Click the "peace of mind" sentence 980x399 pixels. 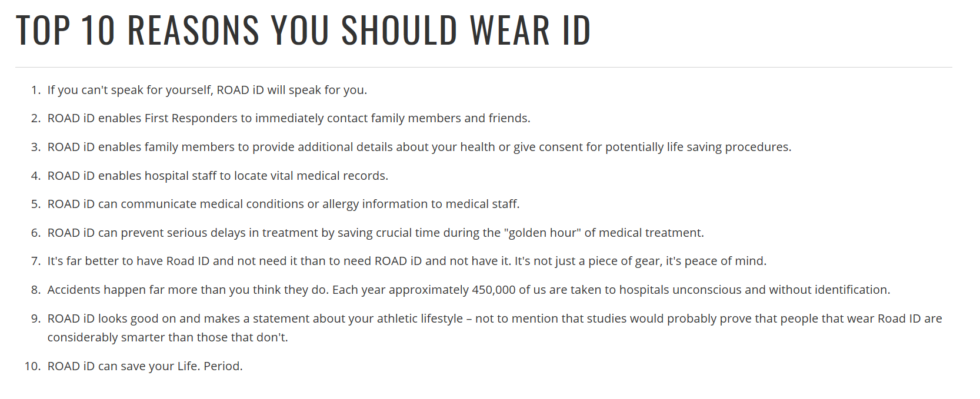(x=641, y=261)
